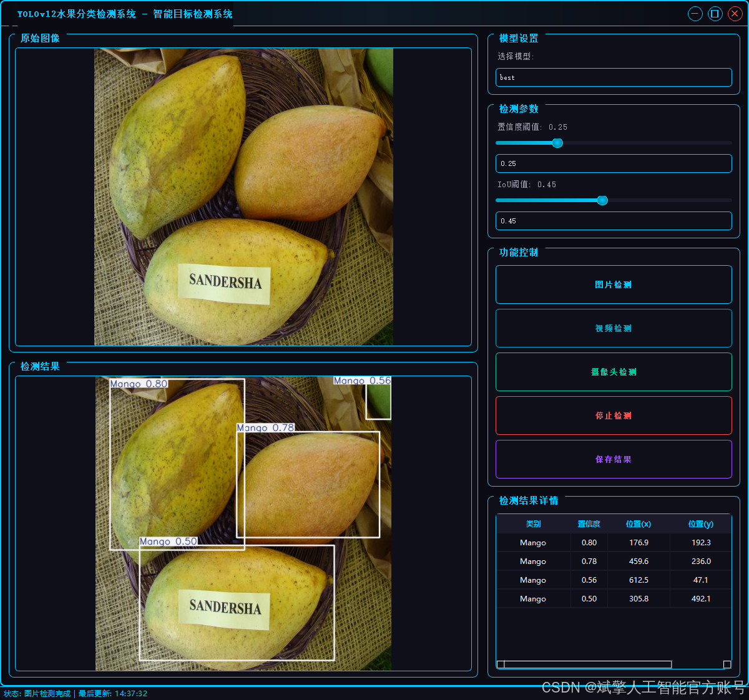Select the Mango row with confidence 0.80
This screenshot has height=700, width=749.
(614, 543)
